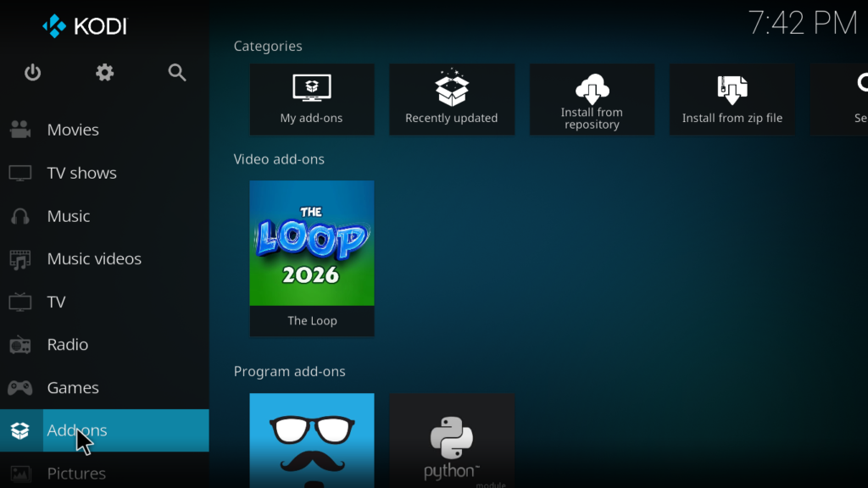Click the Music headphones icon
Image resolution: width=868 pixels, height=488 pixels.
pos(20,216)
